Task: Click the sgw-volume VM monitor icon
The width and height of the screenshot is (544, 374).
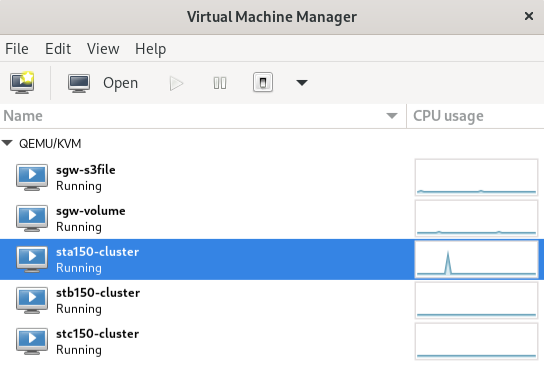Action: [32, 218]
